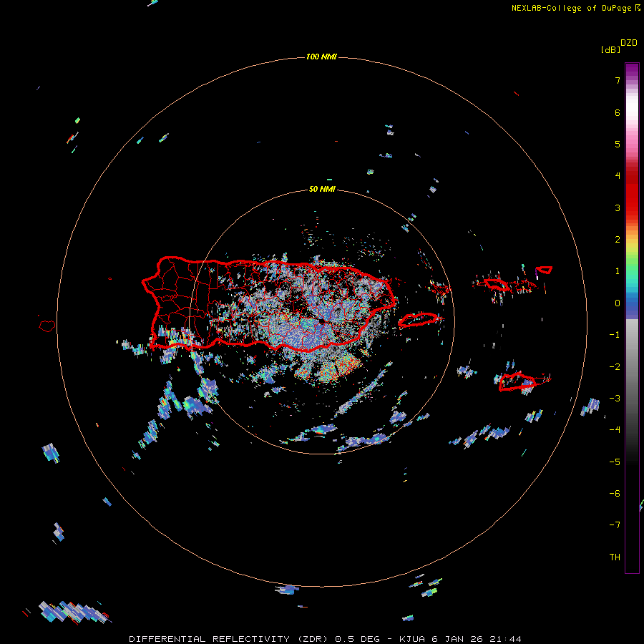Screen dimensions: 644x644
Task: Click the small Mona island outline in the west
Action: (x=47, y=326)
